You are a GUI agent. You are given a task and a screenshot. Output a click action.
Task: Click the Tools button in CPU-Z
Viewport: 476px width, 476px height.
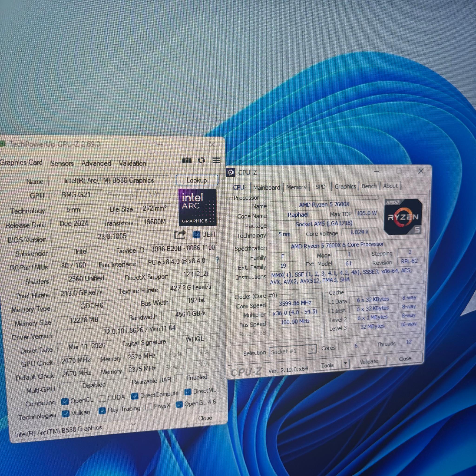click(327, 365)
